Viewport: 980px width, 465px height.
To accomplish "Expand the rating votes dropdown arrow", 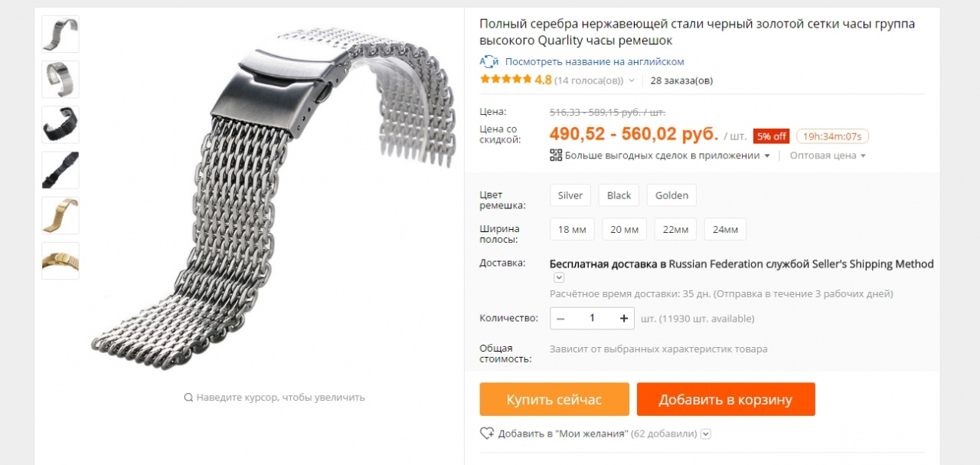I will tap(632, 80).
